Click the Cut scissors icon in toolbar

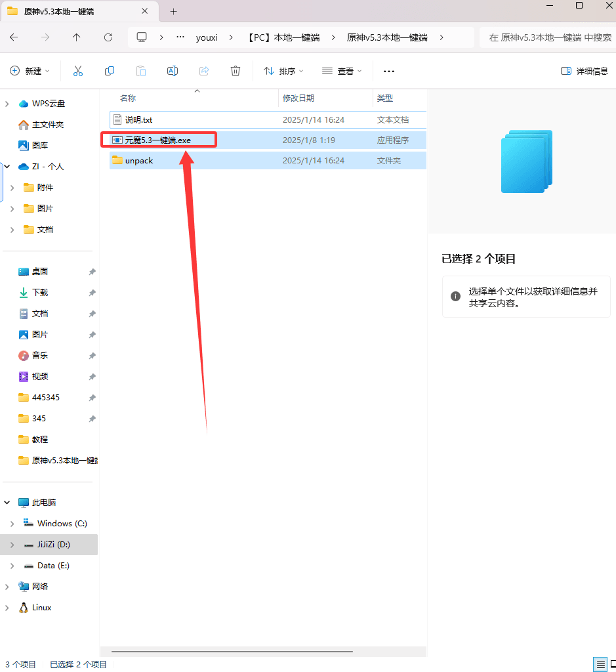tap(78, 71)
